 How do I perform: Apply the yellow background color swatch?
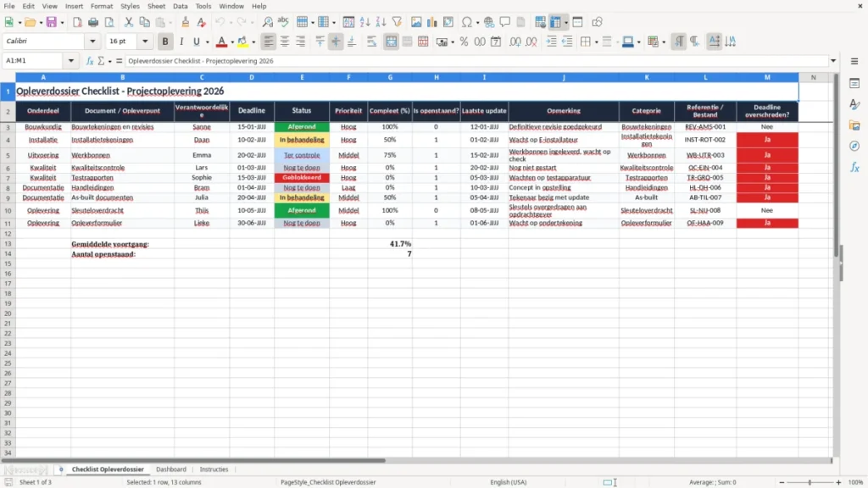tap(242, 42)
